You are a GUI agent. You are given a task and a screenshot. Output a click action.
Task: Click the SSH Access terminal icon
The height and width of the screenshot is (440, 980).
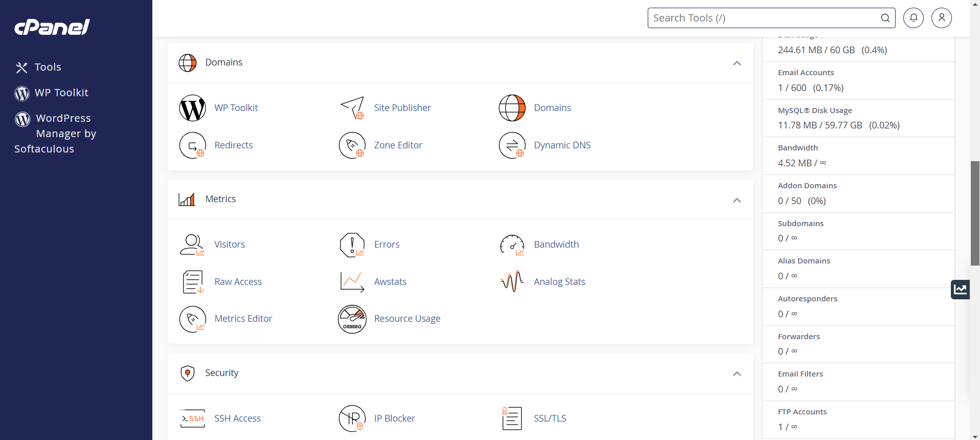click(x=193, y=419)
